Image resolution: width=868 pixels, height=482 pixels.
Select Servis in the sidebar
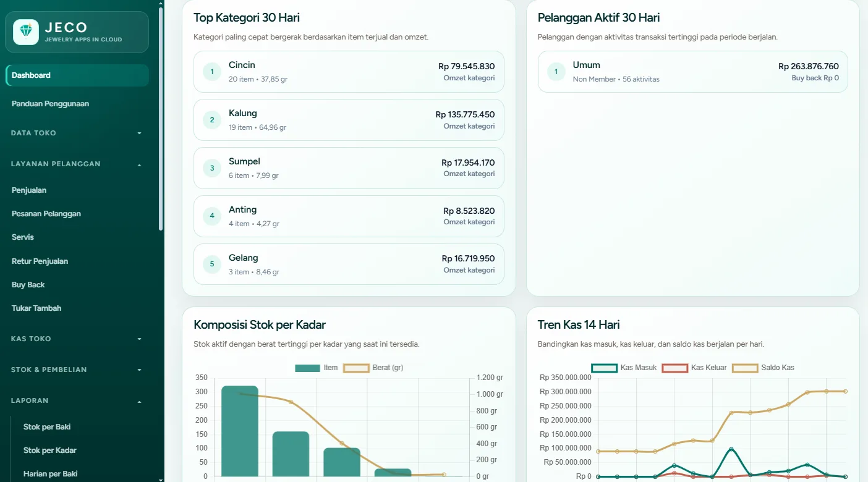[23, 237]
